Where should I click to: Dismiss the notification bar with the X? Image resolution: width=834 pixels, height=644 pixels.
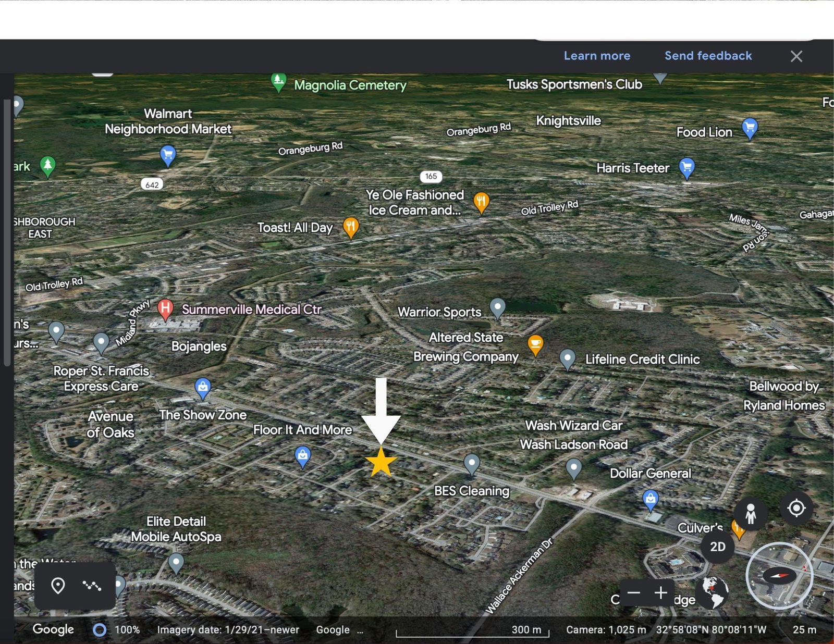coord(796,56)
